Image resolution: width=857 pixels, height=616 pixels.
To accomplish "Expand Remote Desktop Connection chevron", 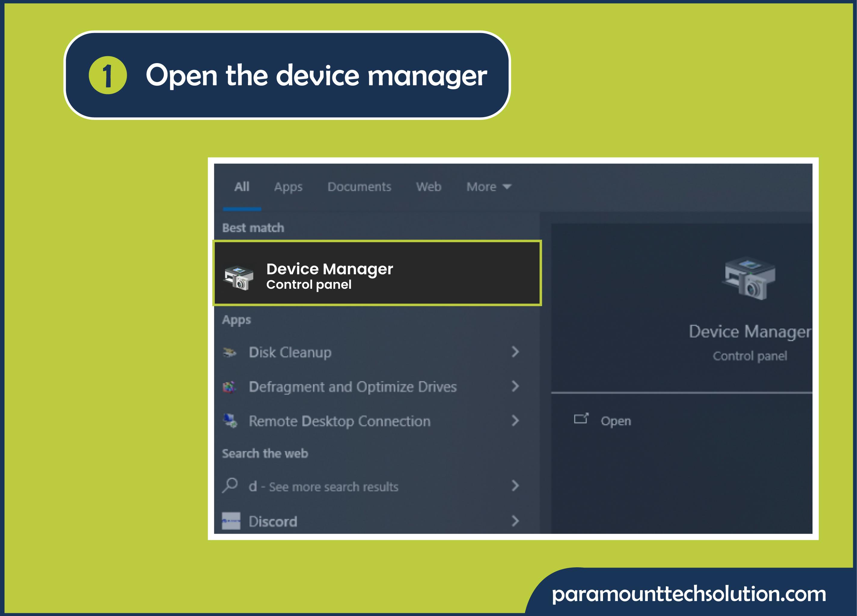I will click(x=515, y=420).
